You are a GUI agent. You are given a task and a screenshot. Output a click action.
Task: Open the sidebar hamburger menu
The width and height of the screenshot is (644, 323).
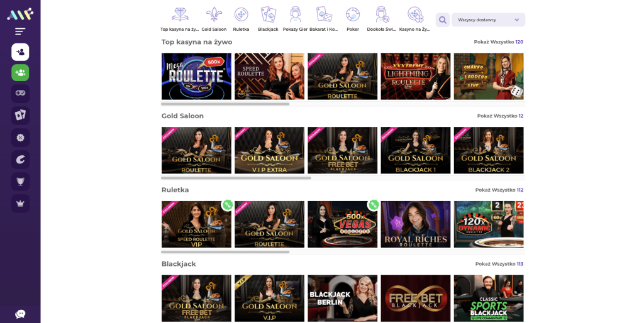(20, 31)
